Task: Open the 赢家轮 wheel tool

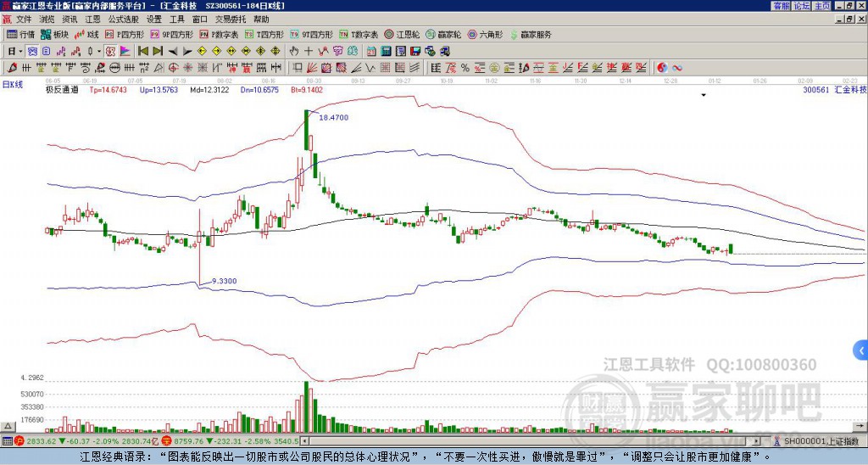Action: [443, 34]
